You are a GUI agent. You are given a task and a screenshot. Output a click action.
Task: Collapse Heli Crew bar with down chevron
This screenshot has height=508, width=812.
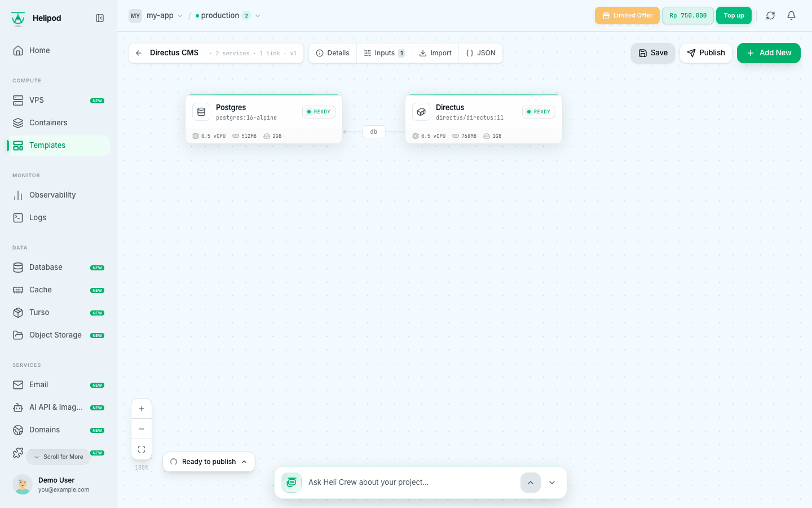[x=552, y=483]
